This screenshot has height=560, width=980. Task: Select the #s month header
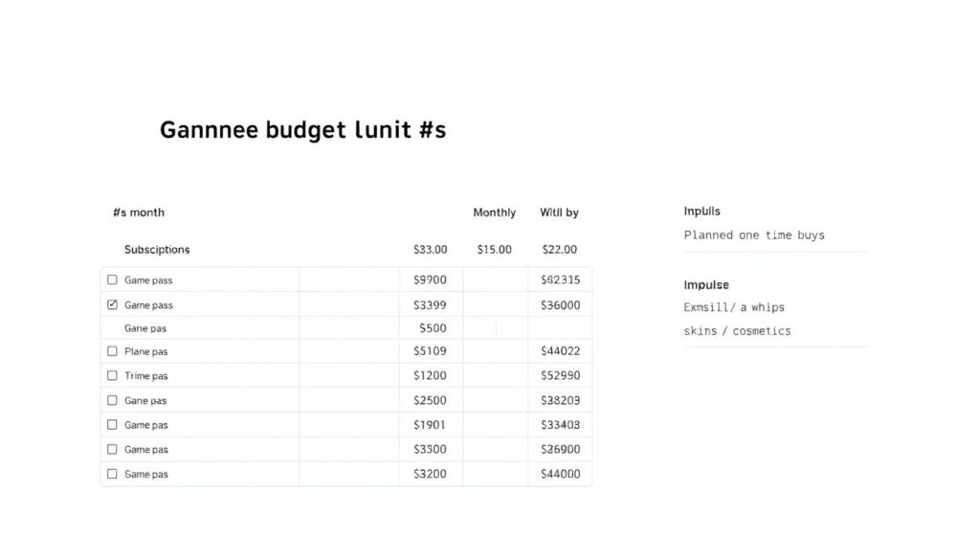(139, 212)
